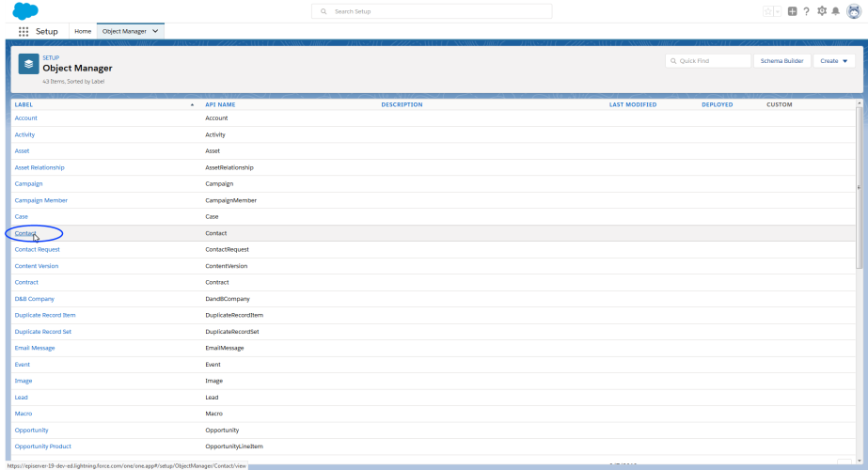Viewport: 868px width, 470px height.
Task: Toggle the Label sort arrow
Action: [192, 104]
